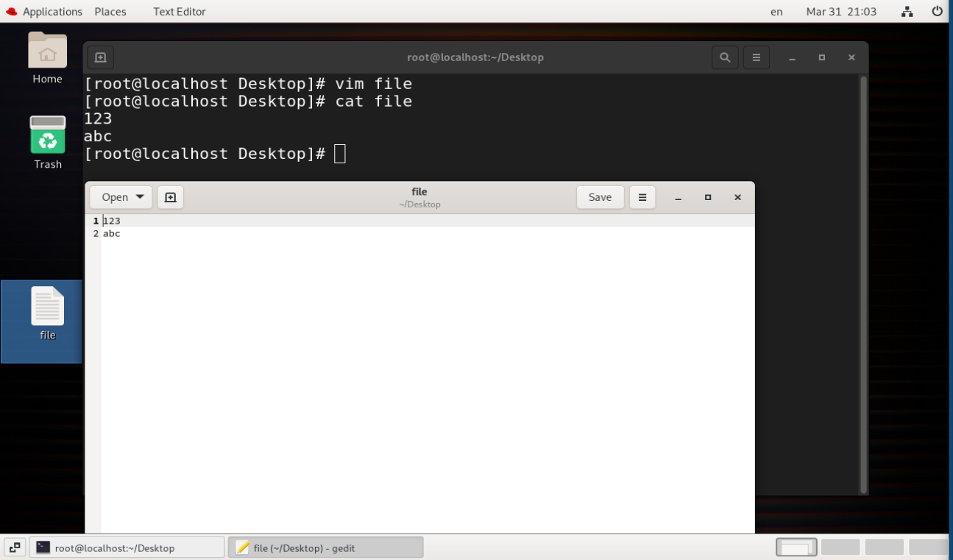Click the 'cat file' command in terminal
The image size is (953, 560).
point(374,101)
